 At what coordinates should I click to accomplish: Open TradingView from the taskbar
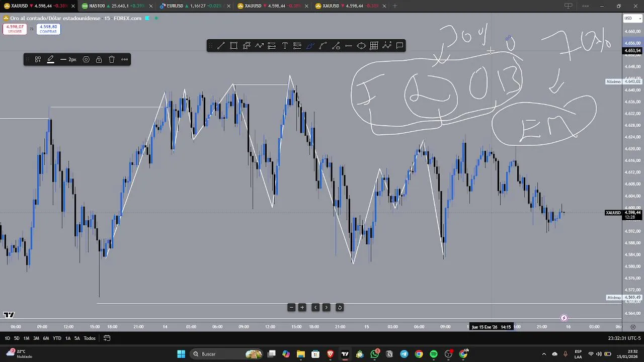tap(345, 354)
